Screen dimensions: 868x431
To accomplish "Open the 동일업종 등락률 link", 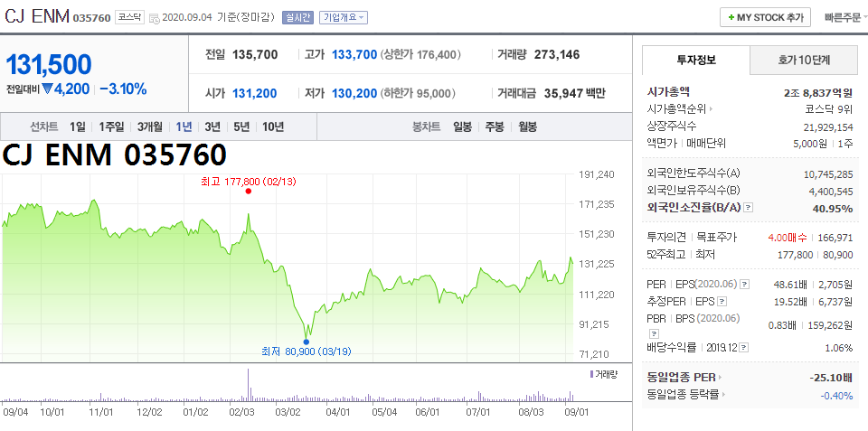I will pyautogui.click(x=686, y=395).
